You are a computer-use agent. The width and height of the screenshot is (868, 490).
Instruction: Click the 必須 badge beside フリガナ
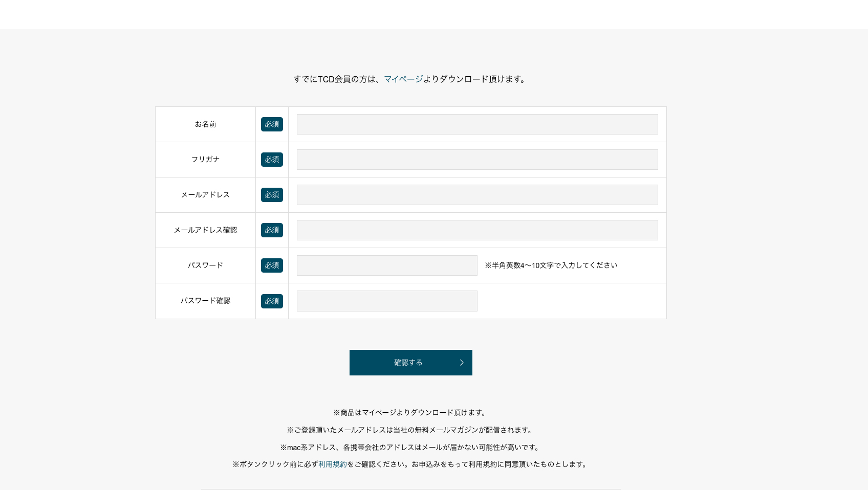[x=272, y=160]
